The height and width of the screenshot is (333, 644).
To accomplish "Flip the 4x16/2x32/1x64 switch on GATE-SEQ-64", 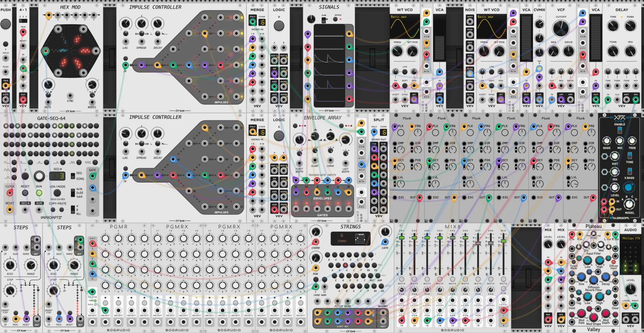I will tap(73, 193).
